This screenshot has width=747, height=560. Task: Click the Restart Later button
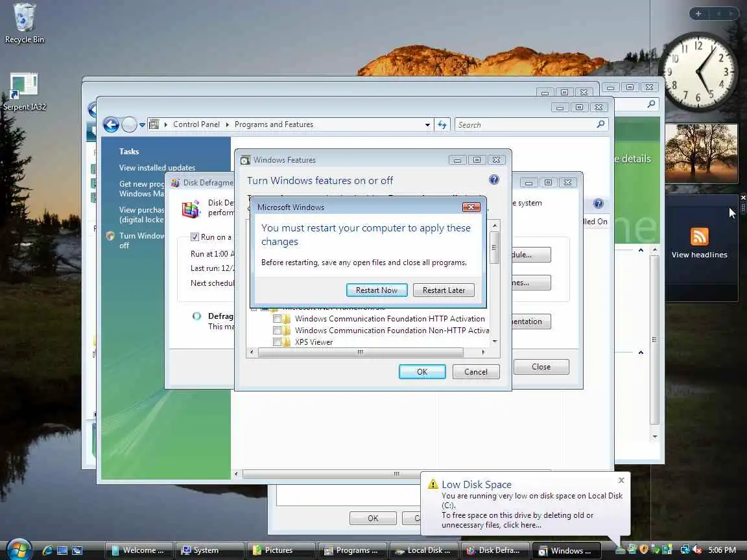(x=444, y=290)
